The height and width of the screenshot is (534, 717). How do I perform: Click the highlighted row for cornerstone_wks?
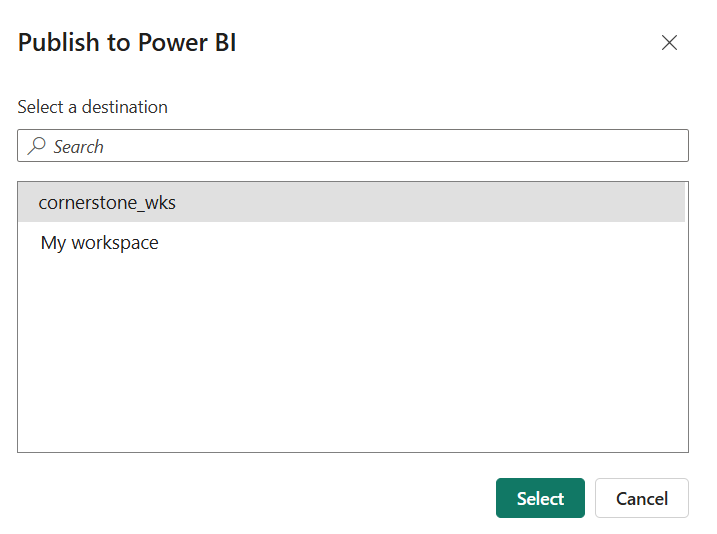pyautogui.click(x=350, y=202)
